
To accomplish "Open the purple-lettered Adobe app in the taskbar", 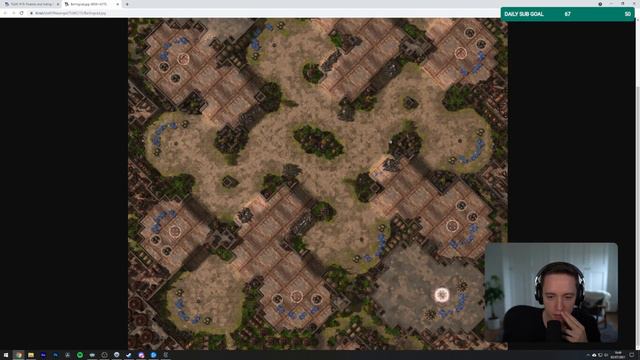I will coord(43,355).
